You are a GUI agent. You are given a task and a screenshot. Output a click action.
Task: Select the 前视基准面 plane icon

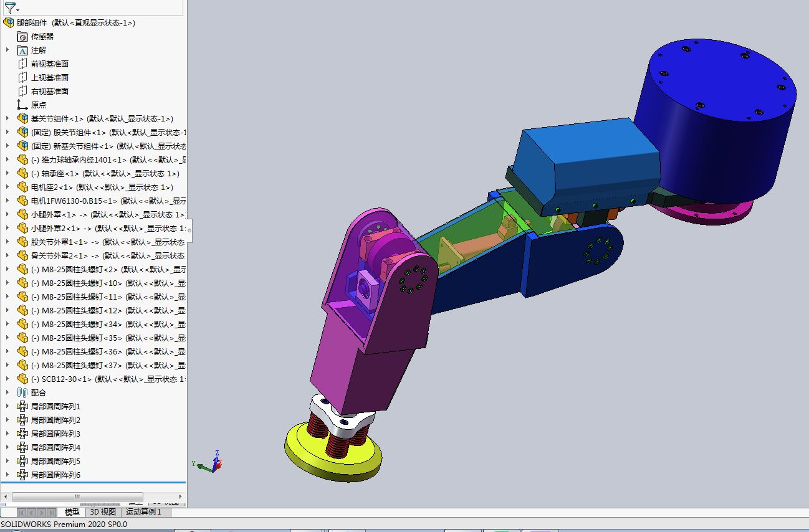pos(22,64)
